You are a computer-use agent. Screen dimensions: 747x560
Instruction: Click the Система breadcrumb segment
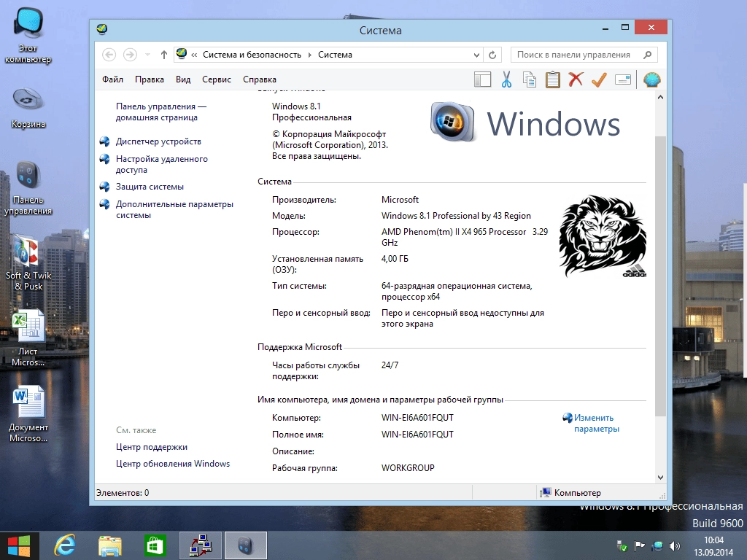(x=335, y=55)
